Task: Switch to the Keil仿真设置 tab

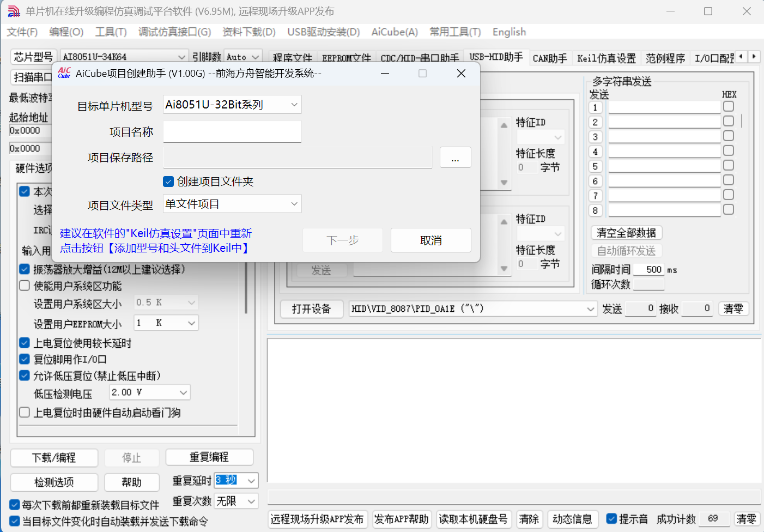Action: click(x=607, y=58)
